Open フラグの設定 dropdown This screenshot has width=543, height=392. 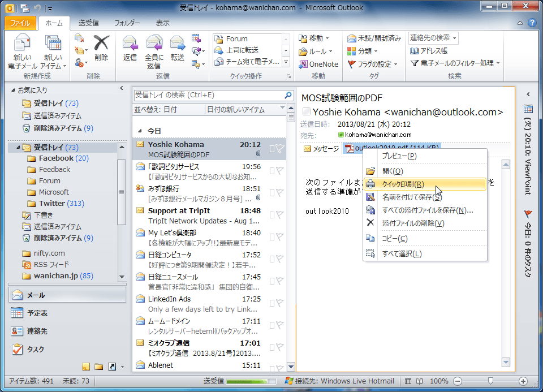click(372, 64)
